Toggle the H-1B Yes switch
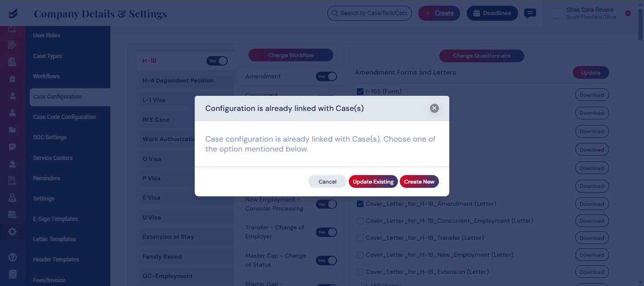The height and width of the screenshot is (286, 644). click(217, 61)
